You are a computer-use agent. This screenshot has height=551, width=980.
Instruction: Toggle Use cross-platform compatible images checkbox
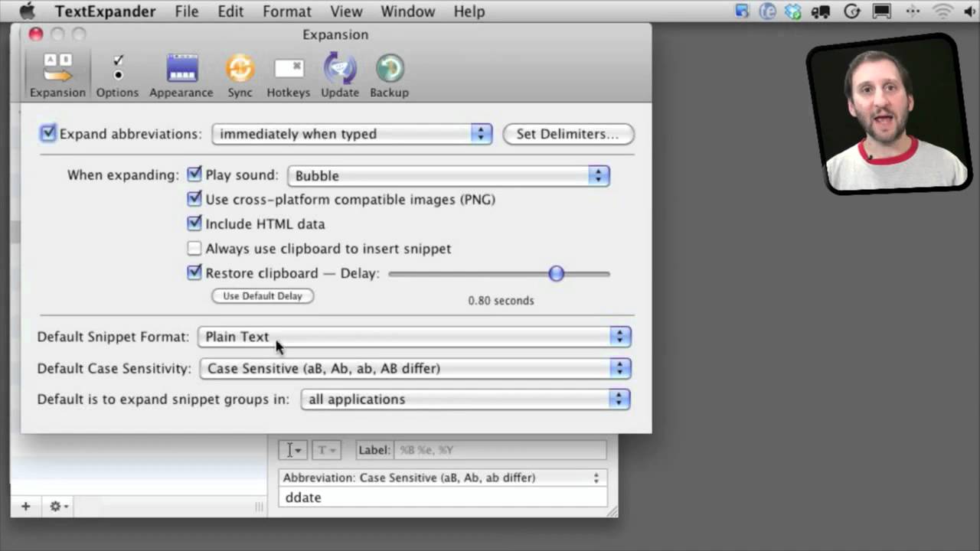pos(194,199)
